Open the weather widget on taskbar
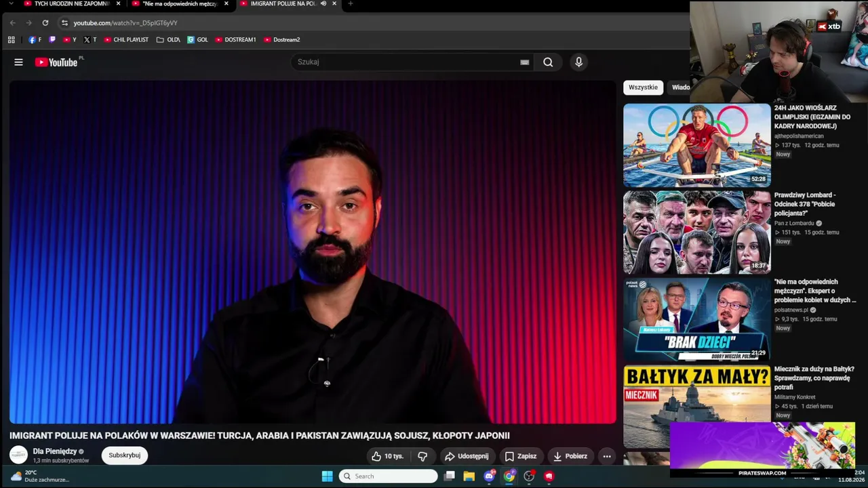The height and width of the screenshot is (488, 868). pos(39,476)
